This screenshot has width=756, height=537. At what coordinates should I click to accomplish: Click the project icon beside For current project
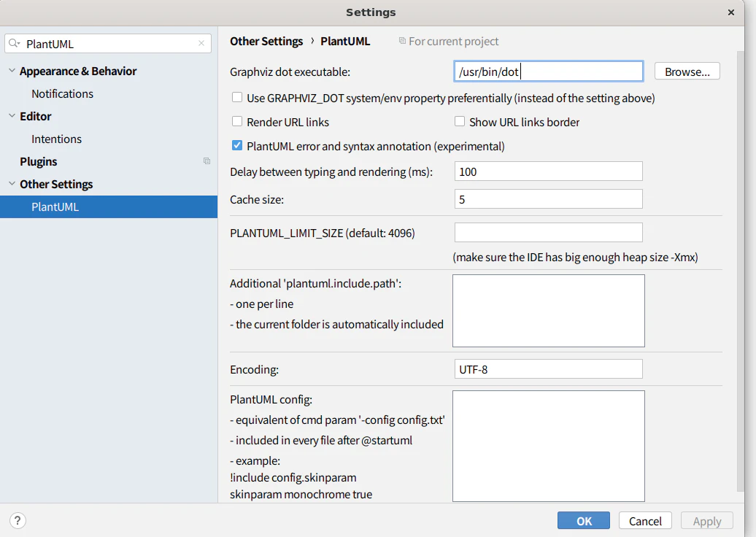click(x=402, y=41)
